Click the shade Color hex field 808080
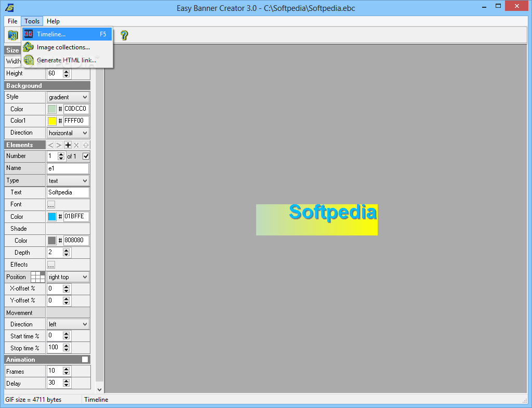Screen dimensions: 532x408 coord(76,241)
